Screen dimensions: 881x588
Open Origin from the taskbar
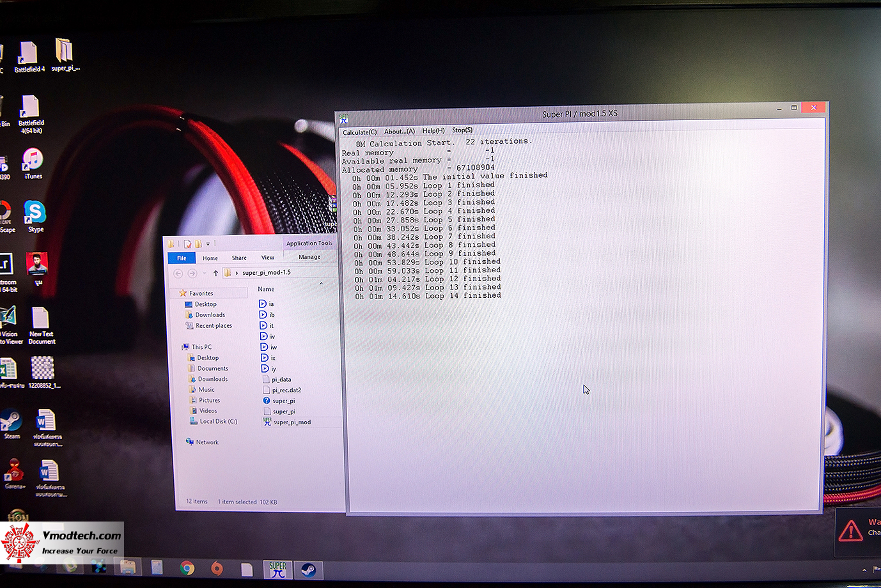(217, 568)
